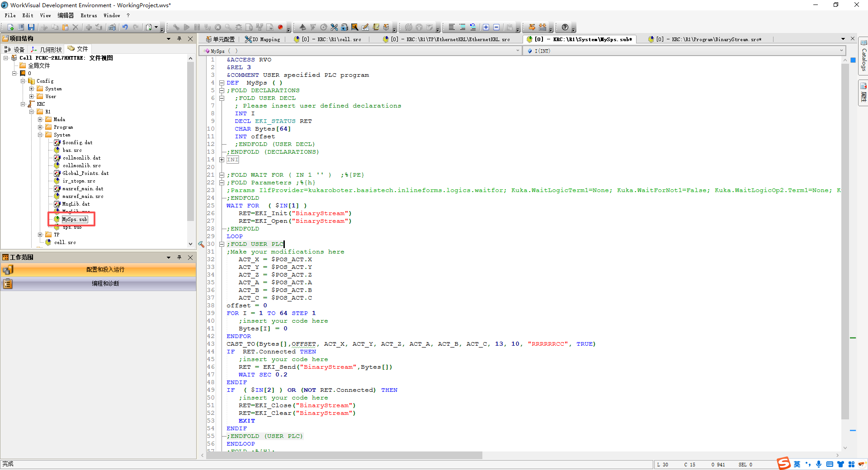This screenshot has width=868, height=470.
Task: Switch to the 单元配置 tab
Action: (x=220, y=39)
